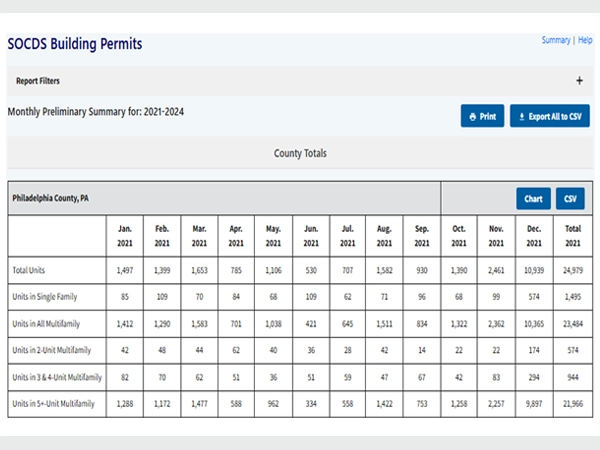Click 3 & 4-Unit value 294 for December
Screen dimensions: 600x450
point(534,377)
